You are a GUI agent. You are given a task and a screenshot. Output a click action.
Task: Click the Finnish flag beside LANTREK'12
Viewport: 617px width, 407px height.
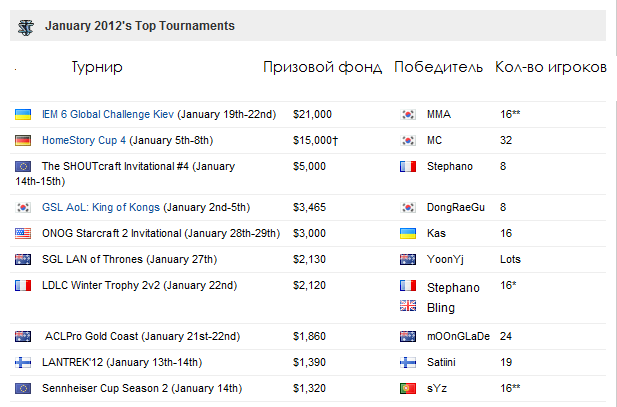click(23, 363)
